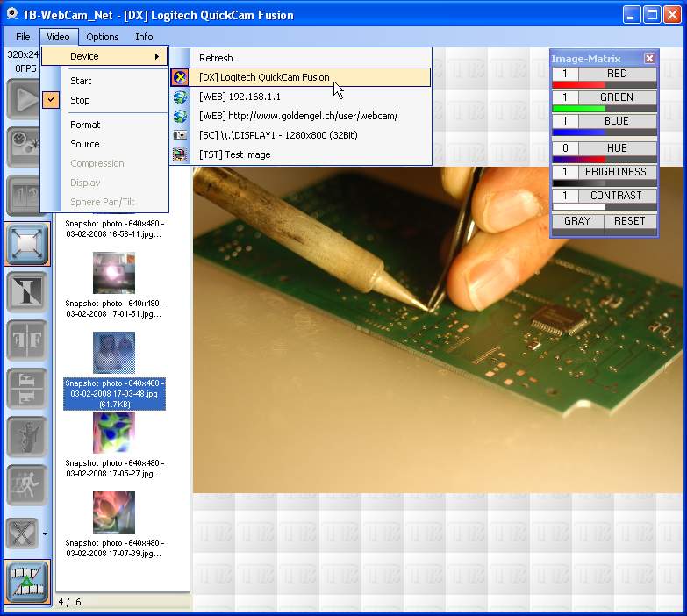This screenshot has height=616, width=687.
Task: Click the GRAY button in Image-Matrix
Action: (x=577, y=221)
